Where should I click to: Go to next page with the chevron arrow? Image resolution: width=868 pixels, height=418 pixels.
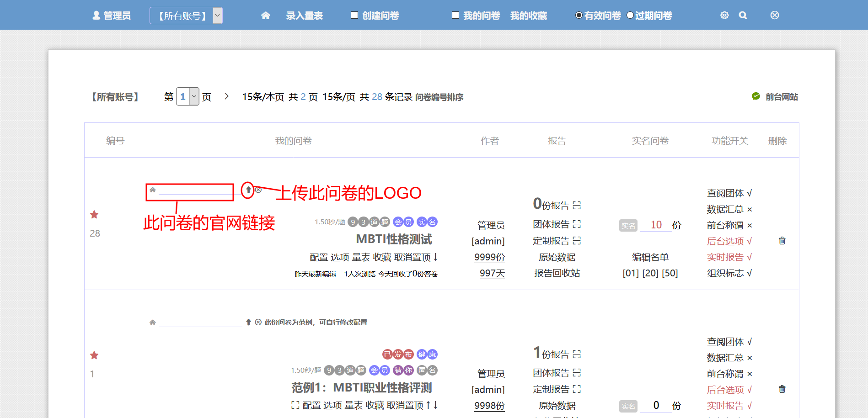[x=226, y=96]
